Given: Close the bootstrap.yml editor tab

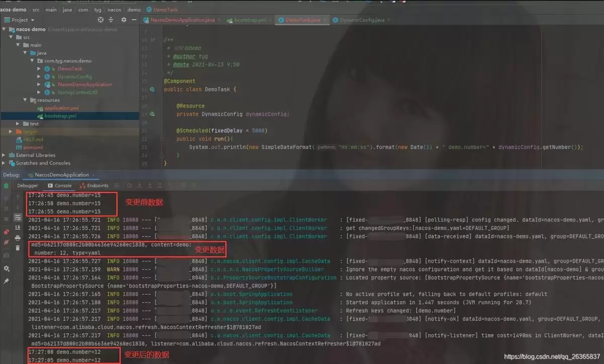Looking at the screenshot, I should pyautogui.click(x=270, y=20).
